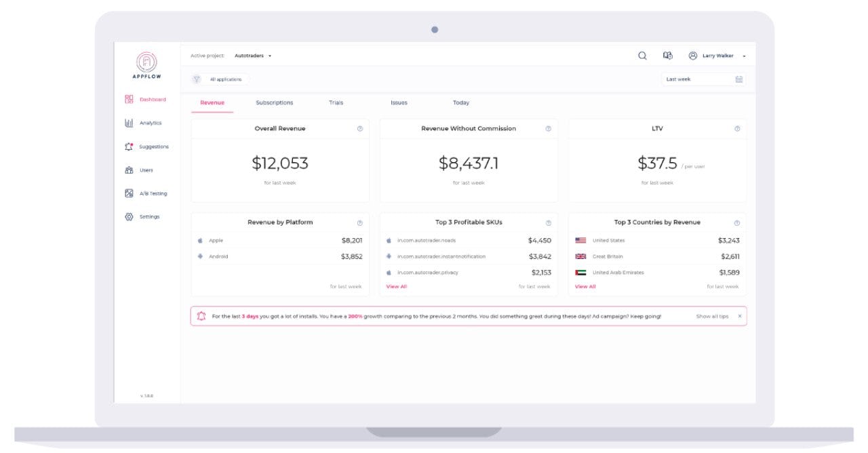Viewport: 868px width, 453px height.
Task: Open the Trials tab
Action: [336, 102]
